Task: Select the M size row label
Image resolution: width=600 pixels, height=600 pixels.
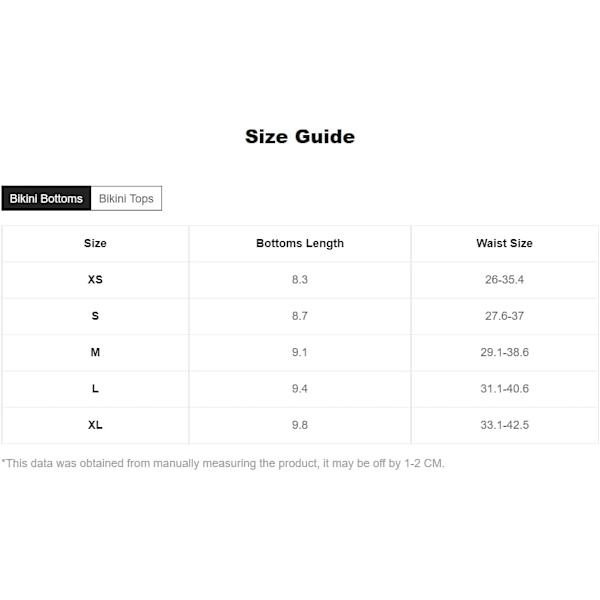Action: coord(95,352)
